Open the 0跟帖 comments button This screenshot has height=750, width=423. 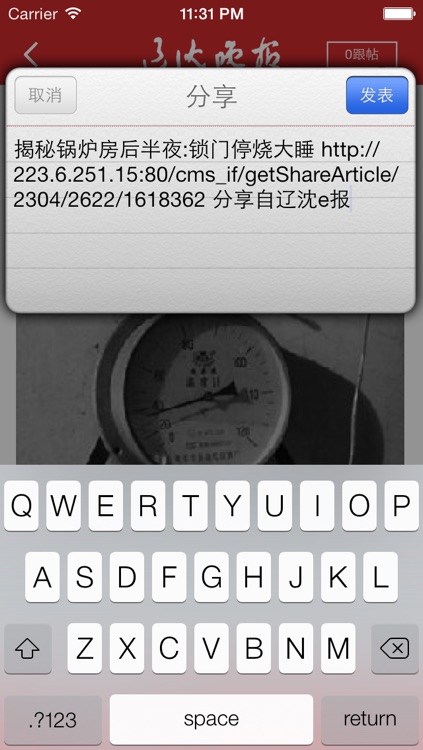[x=362, y=55]
